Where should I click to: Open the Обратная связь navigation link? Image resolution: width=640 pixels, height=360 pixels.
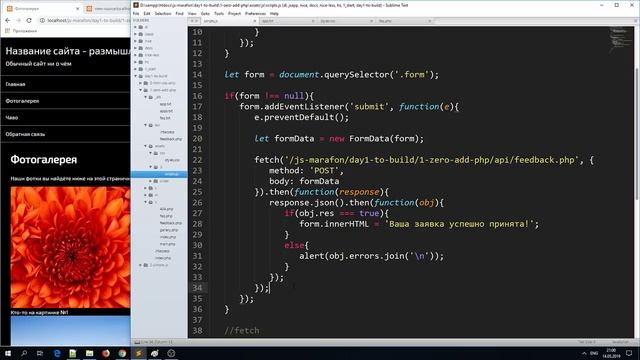coord(25,134)
